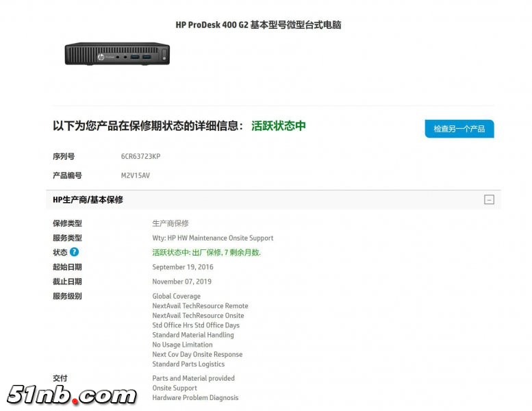The image size is (532, 411).
Task: Click the HP ProDesk 400 G2 title
Action: point(258,25)
